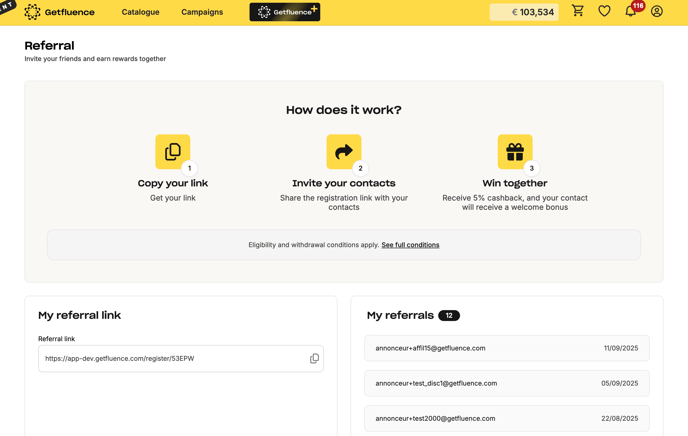Open the Catalogue menu
Image resolution: width=688 pixels, height=436 pixels.
tap(140, 12)
